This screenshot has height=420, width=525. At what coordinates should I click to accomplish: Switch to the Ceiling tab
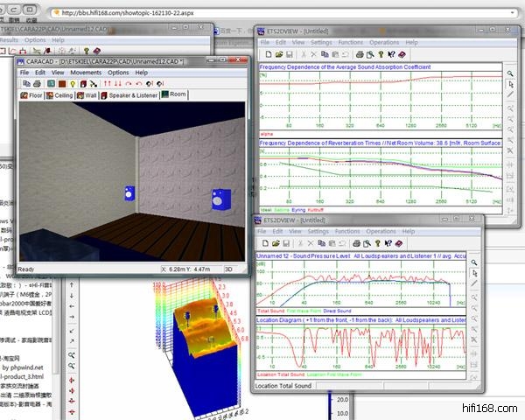(62, 94)
